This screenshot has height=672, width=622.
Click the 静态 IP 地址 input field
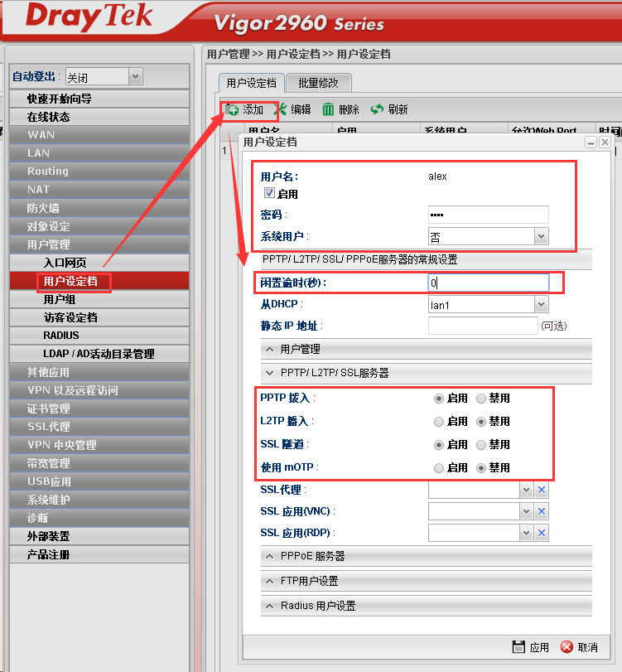pyautogui.click(x=483, y=326)
